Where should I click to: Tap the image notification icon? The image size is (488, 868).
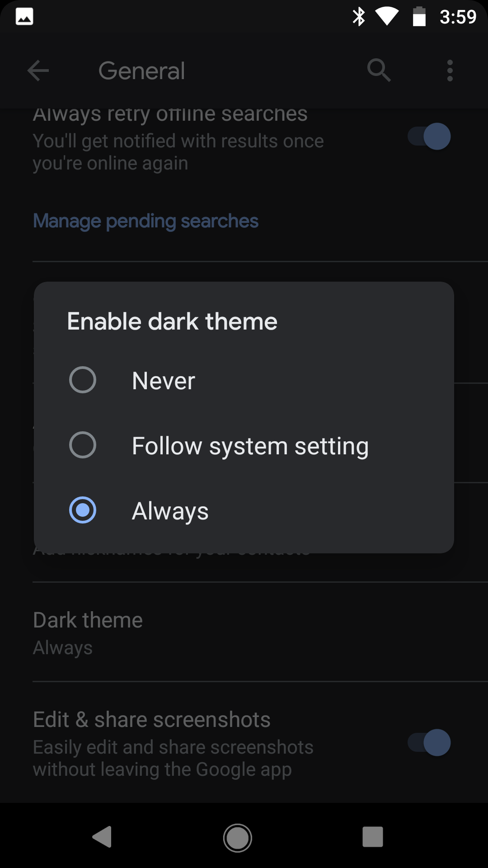tap(24, 17)
